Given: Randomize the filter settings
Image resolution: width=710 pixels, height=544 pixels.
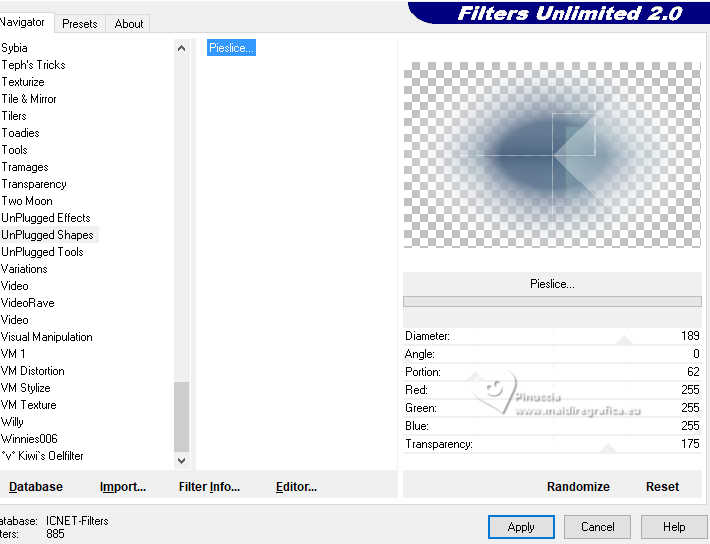Looking at the screenshot, I should coord(578,486).
